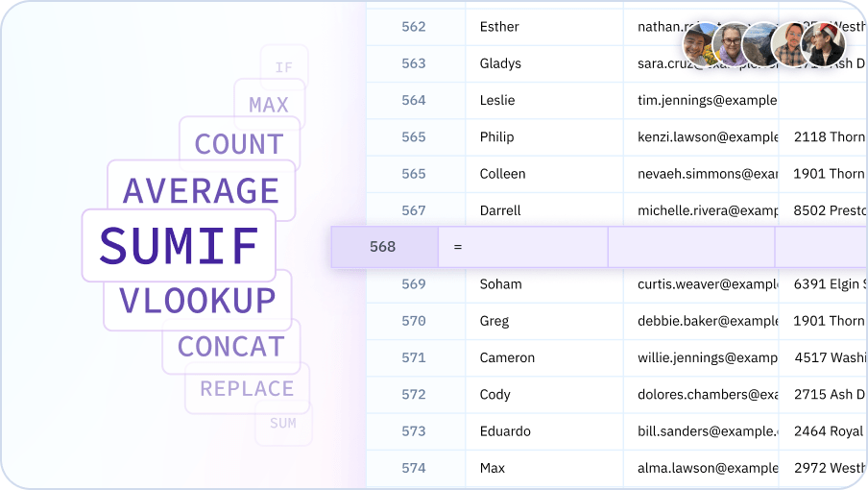Choose the CONCAT function chip

click(230, 347)
